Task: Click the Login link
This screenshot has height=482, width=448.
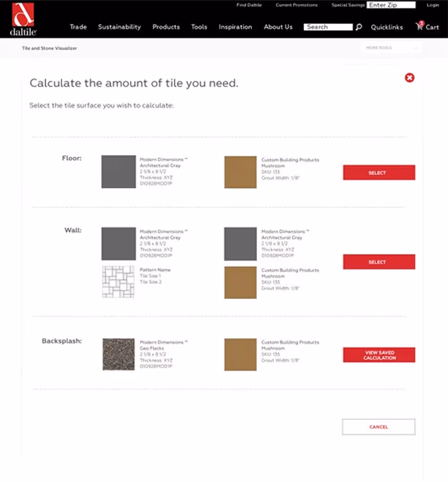Action: click(433, 5)
